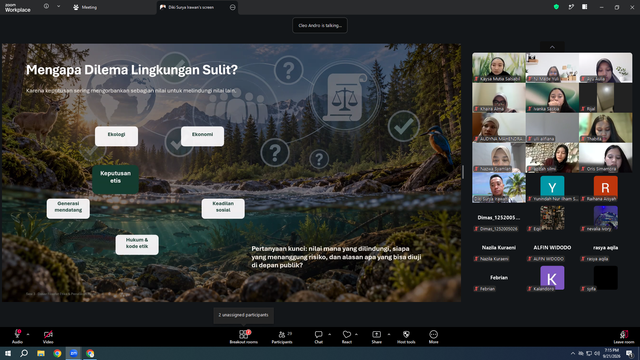Screen dimensions: 640x360
Task: Click the Keputusan etis green box
Action: [116, 179]
